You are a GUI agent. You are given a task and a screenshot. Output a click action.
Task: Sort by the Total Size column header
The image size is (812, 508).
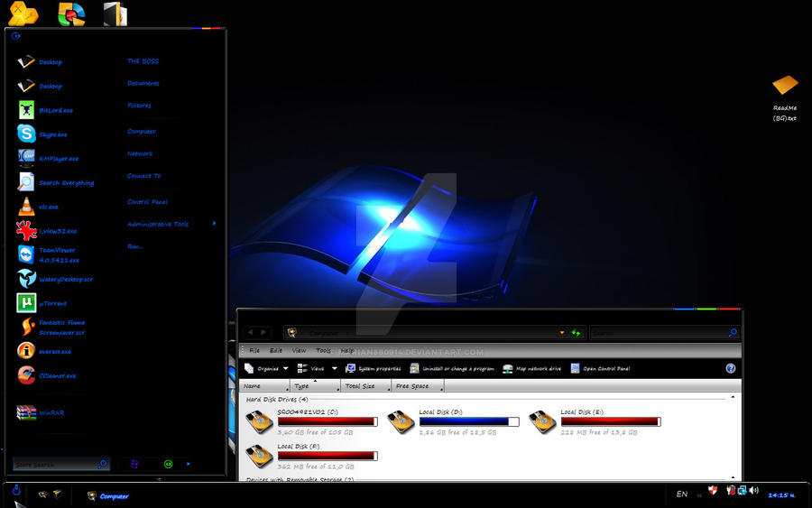(365, 386)
